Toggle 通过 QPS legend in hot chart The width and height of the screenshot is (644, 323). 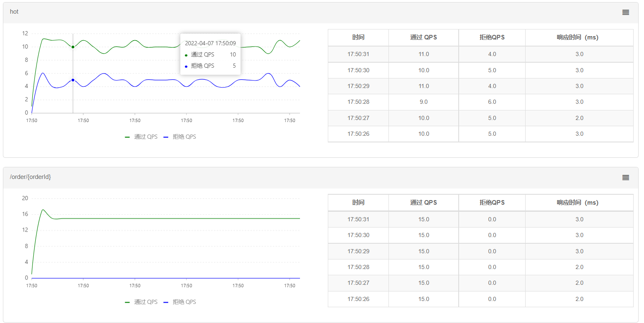(x=141, y=137)
